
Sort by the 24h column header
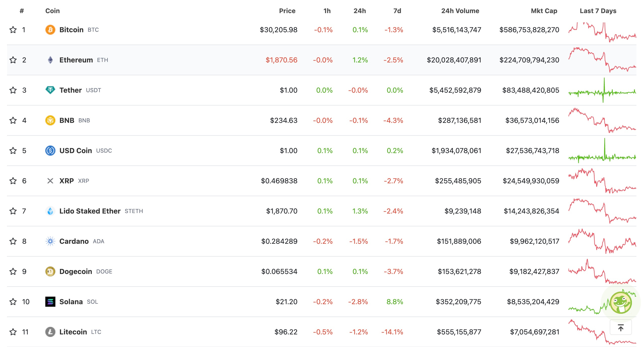[x=360, y=11]
